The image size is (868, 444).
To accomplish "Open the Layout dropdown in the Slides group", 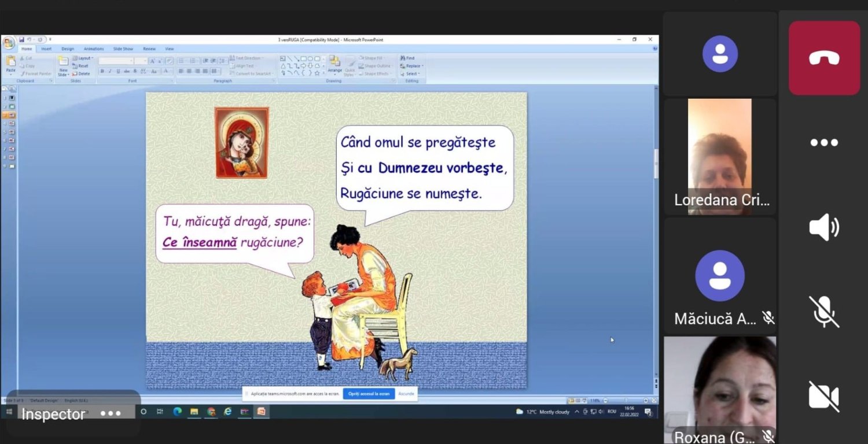I will tap(83, 58).
